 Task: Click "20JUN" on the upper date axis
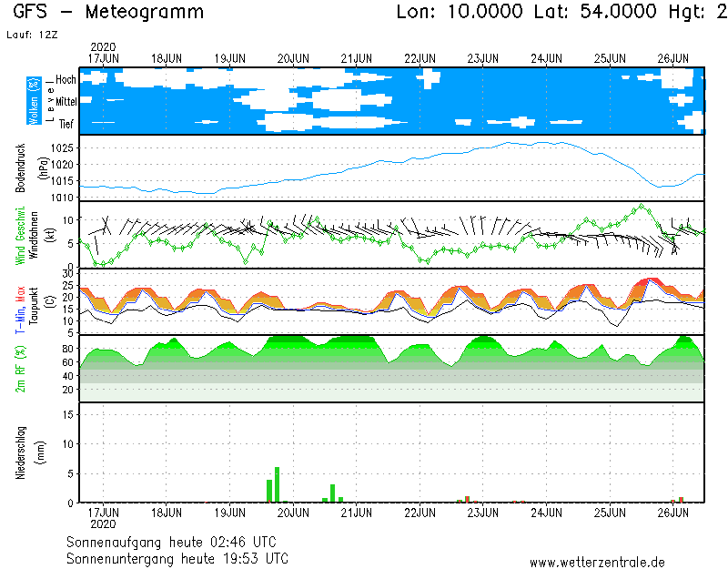(x=293, y=59)
